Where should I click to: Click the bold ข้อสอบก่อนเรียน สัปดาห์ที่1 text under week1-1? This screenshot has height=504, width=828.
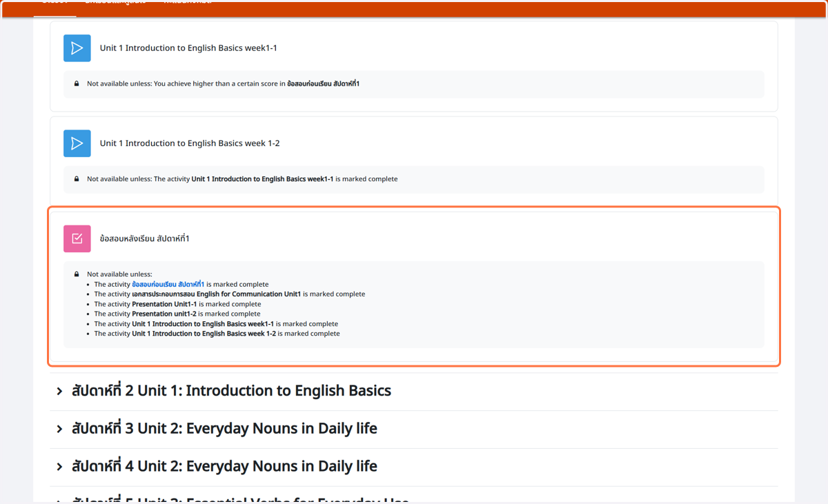[x=324, y=84]
